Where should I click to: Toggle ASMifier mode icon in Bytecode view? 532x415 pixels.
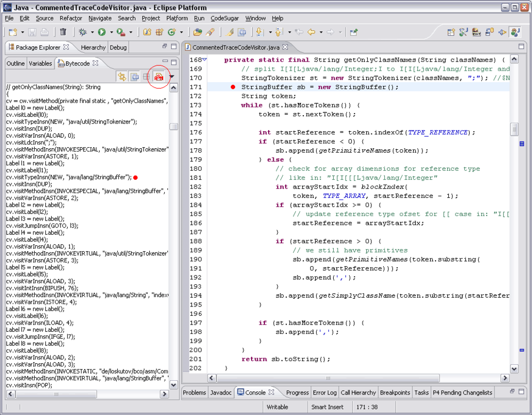(x=159, y=77)
